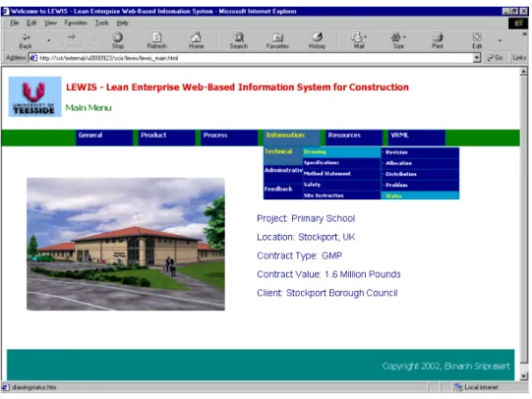This screenshot has height=399, width=532.
Task: Select the Process navigation tab
Action: coord(229,138)
